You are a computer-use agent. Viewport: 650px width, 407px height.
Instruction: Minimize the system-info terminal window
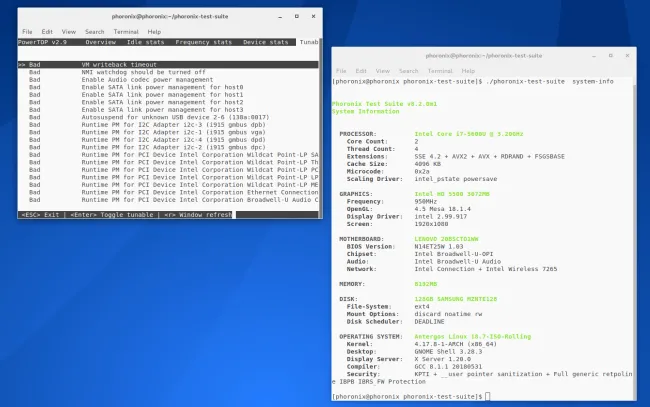click(x=594, y=56)
